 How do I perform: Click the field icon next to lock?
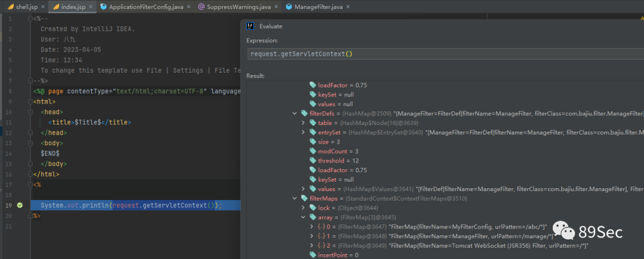point(313,208)
